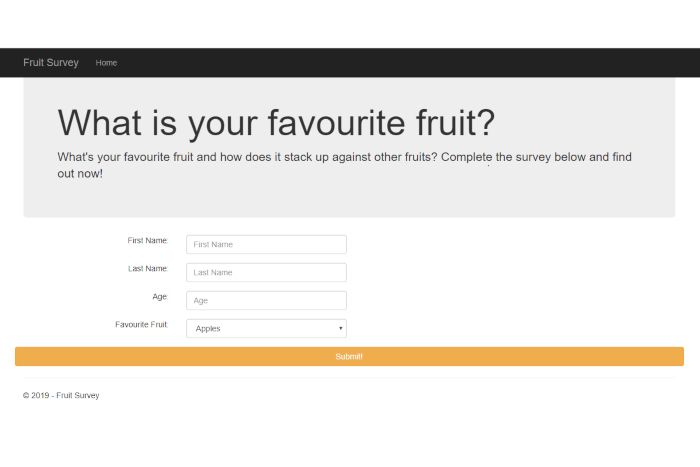The image size is (700, 467).
Task: Go to the Home navigation item
Action: pyautogui.click(x=106, y=63)
